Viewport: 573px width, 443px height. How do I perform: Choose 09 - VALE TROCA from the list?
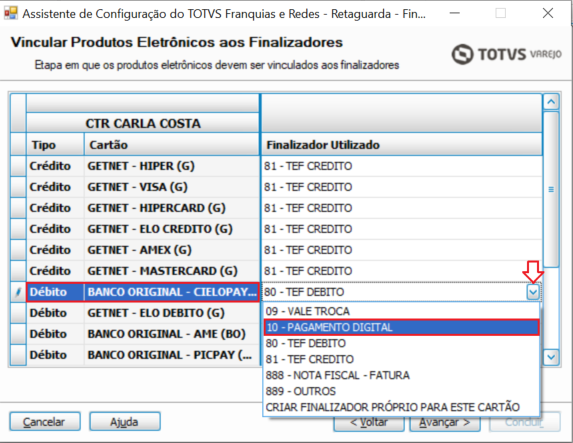pyautogui.click(x=401, y=311)
